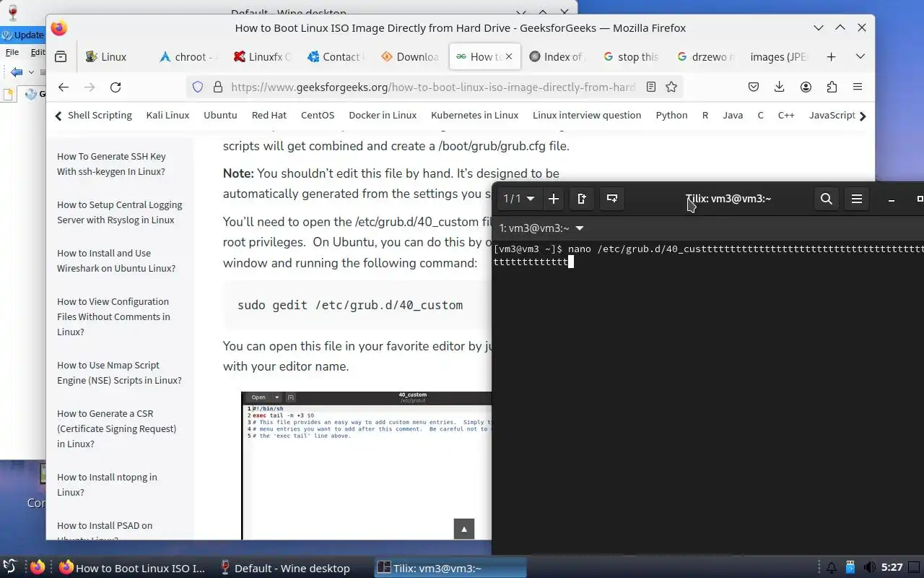Viewport: 924px width, 578px height.
Task: Expand the terminal title dropdown 1: vm3@vm3:~
Action: [541, 228]
